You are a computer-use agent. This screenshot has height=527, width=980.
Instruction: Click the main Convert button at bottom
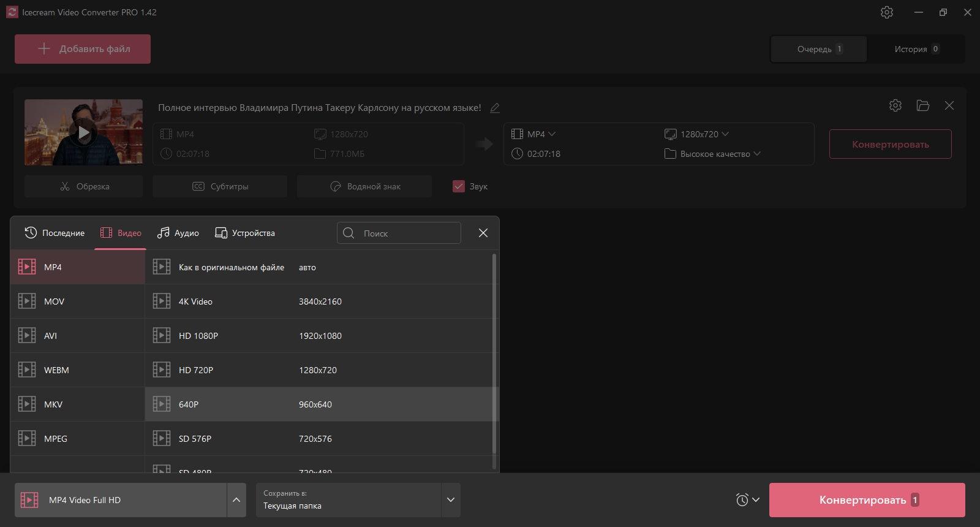pos(867,500)
